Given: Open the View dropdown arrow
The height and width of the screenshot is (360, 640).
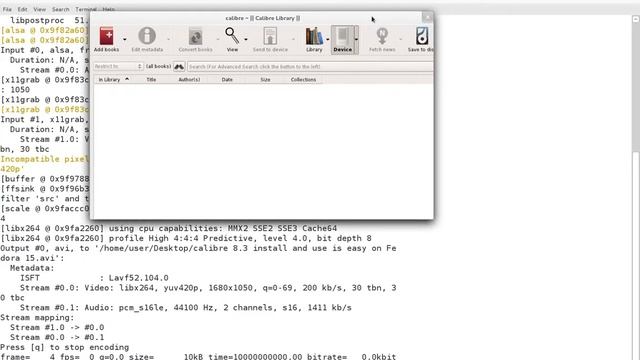Looking at the screenshot, I should coord(246,39).
